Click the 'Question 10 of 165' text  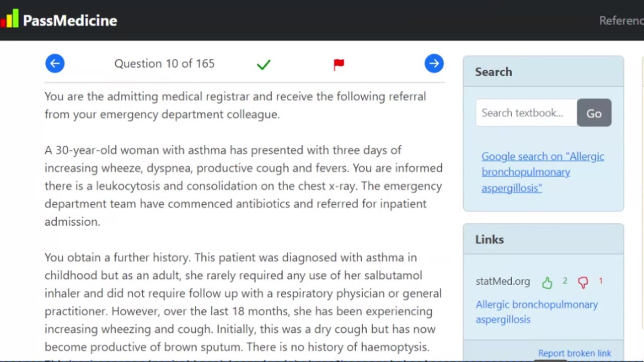coord(165,63)
